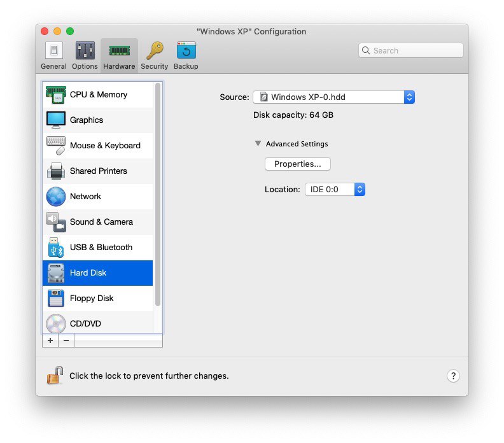The height and width of the screenshot is (443, 504).
Task: Select the "CD/DVD" list label
Action: (85, 324)
